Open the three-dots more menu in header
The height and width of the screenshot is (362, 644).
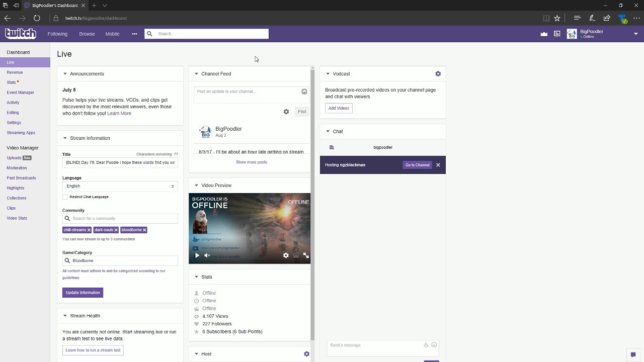click(134, 34)
